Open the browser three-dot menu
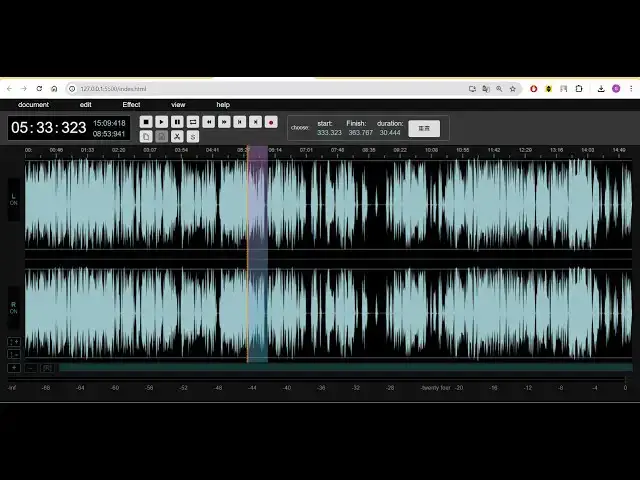640x480 pixels. point(631,89)
